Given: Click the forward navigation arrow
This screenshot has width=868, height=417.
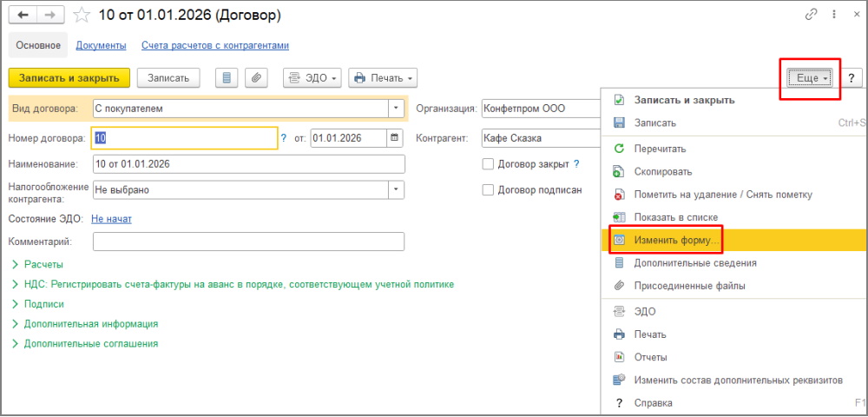Looking at the screenshot, I should click(50, 15).
